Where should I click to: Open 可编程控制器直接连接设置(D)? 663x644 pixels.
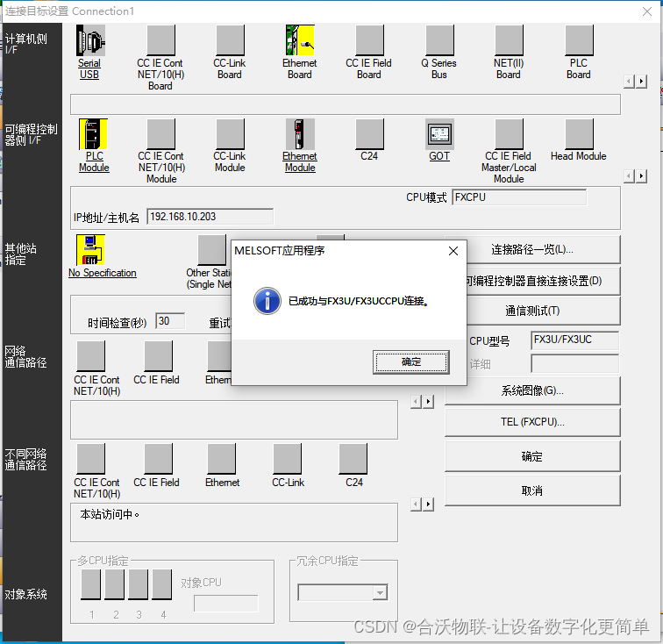(x=544, y=281)
